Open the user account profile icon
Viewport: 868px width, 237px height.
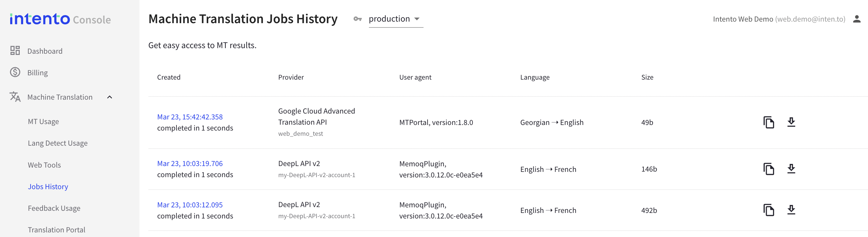(x=857, y=19)
